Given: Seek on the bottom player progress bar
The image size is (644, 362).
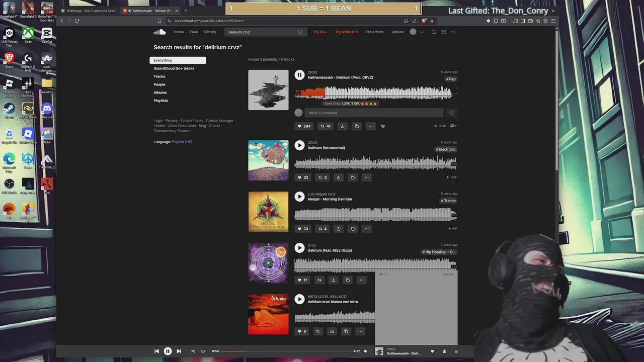Looking at the screenshot, I should point(286,351).
